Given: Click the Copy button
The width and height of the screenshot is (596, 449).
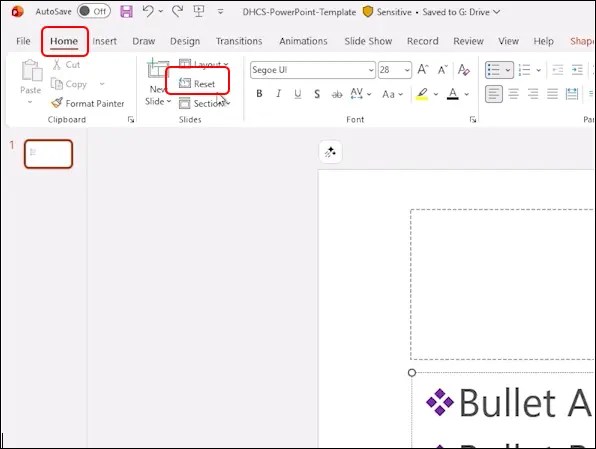Looking at the screenshot, I should [69, 84].
